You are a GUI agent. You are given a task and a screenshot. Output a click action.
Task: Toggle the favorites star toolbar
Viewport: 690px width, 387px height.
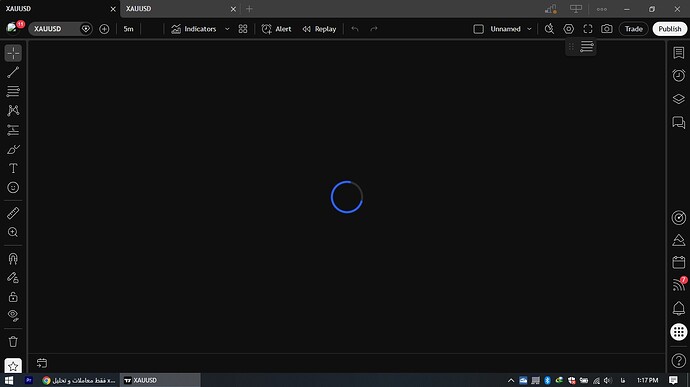tap(13, 365)
